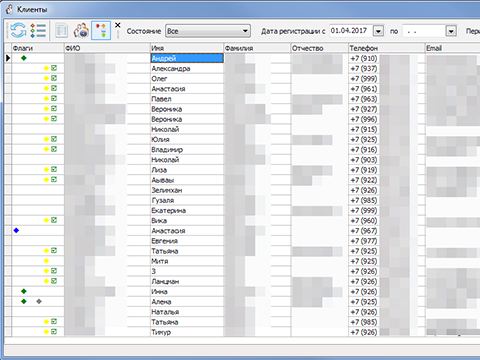Open the colored list view toolbar icon
This screenshot has width=480, height=360.
pos(38,30)
